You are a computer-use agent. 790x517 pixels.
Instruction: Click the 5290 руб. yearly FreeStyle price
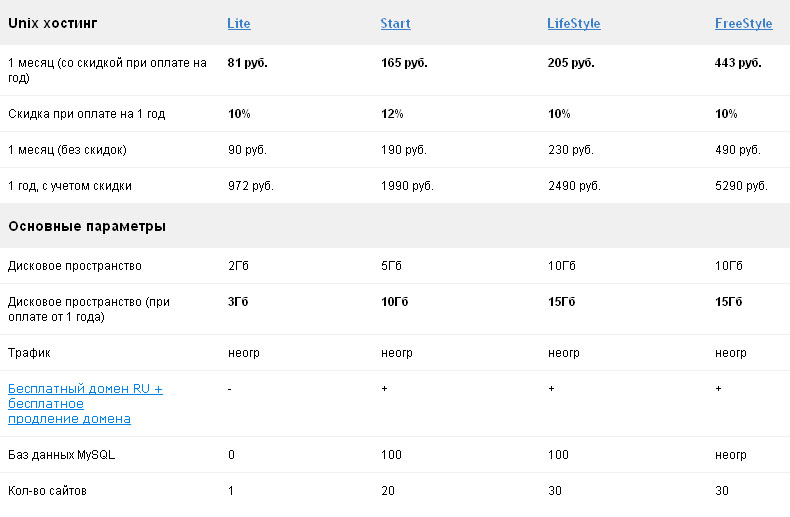(741, 186)
